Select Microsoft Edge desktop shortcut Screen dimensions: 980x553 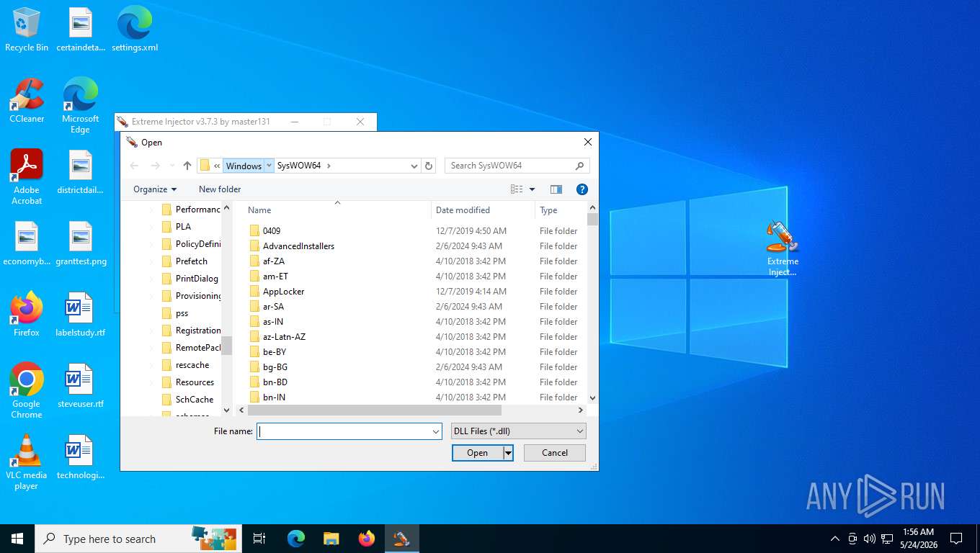tap(80, 106)
